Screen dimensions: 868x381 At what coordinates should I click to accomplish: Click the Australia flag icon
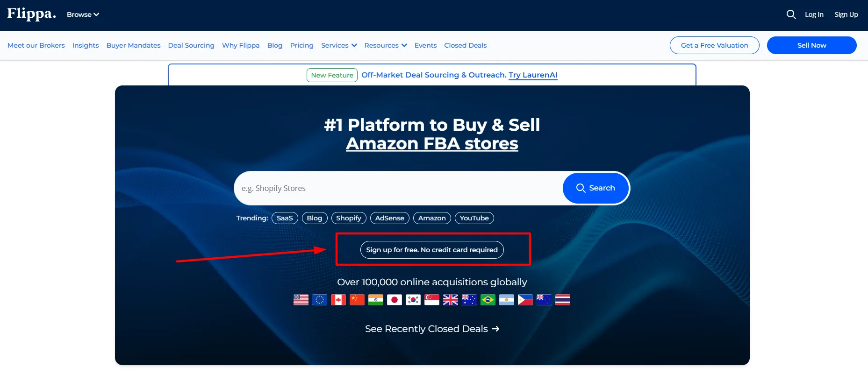(x=469, y=300)
